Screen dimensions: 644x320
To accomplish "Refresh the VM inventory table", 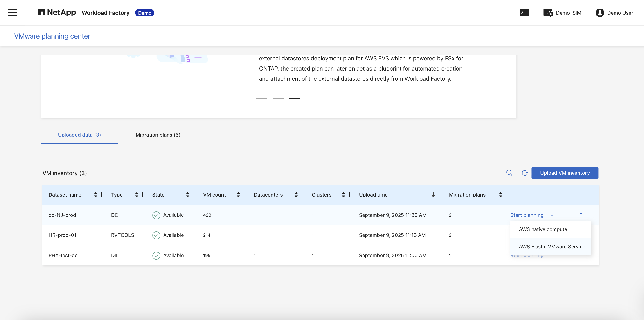I will pyautogui.click(x=525, y=173).
